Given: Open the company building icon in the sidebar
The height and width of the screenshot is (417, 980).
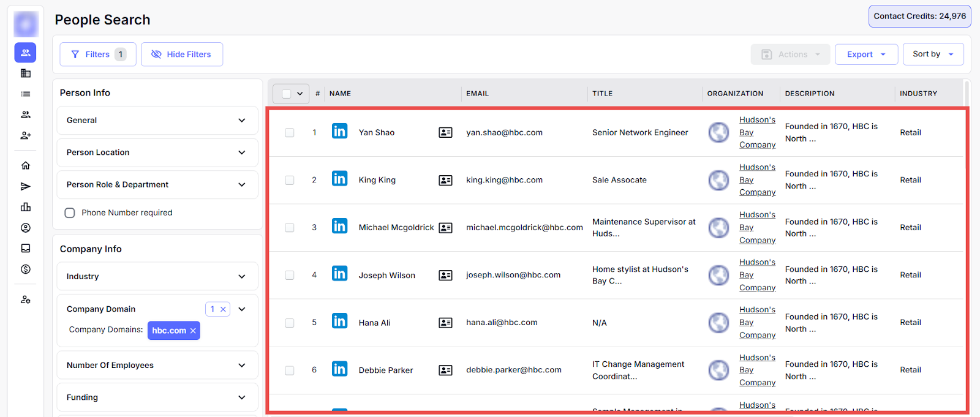Looking at the screenshot, I should coord(26,73).
